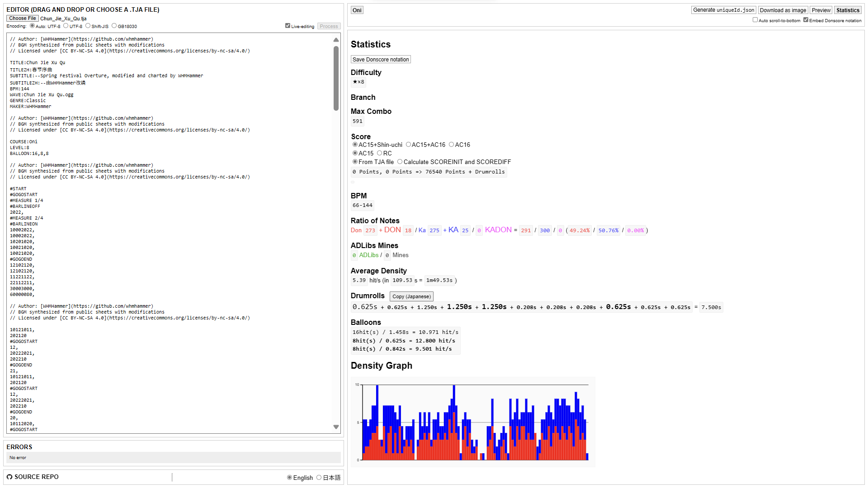Select the RC score option
868x488 pixels.
coord(380,153)
